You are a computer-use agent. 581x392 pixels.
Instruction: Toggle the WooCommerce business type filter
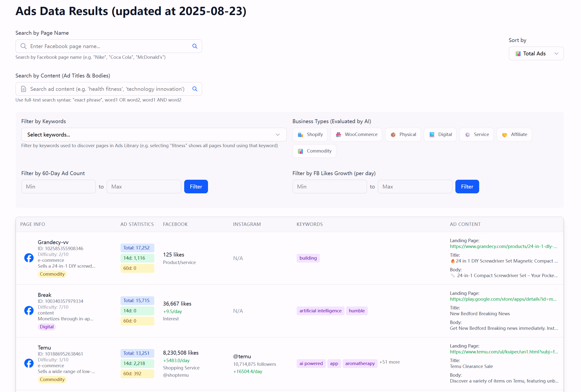coord(356,135)
